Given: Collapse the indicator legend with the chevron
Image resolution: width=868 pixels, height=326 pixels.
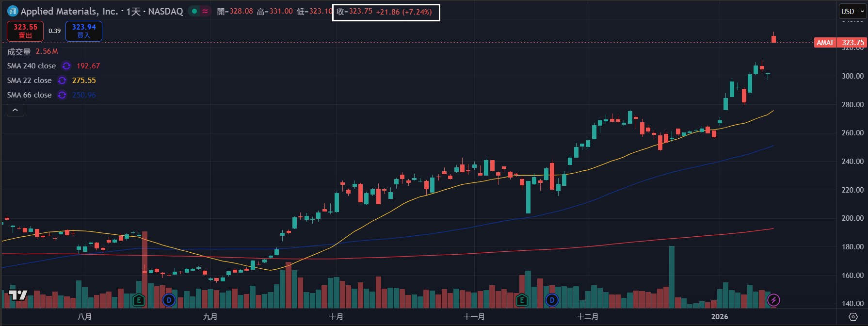Looking at the screenshot, I should (x=15, y=110).
